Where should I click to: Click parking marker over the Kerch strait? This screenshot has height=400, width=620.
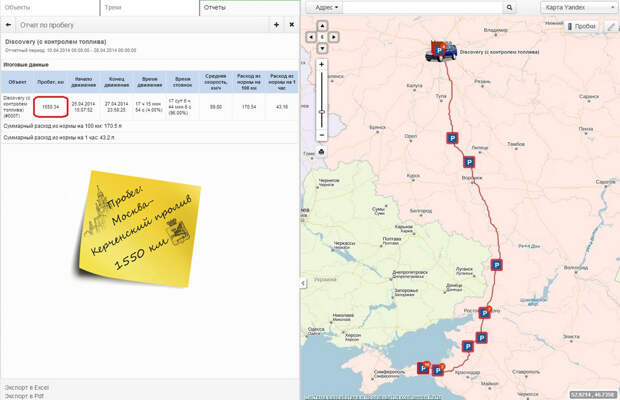(423, 368)
